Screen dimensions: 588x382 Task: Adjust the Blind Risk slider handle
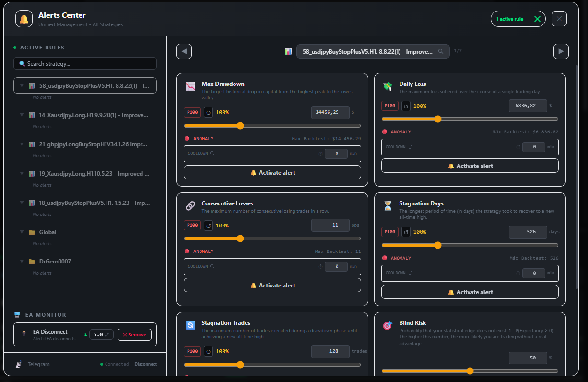470,371
